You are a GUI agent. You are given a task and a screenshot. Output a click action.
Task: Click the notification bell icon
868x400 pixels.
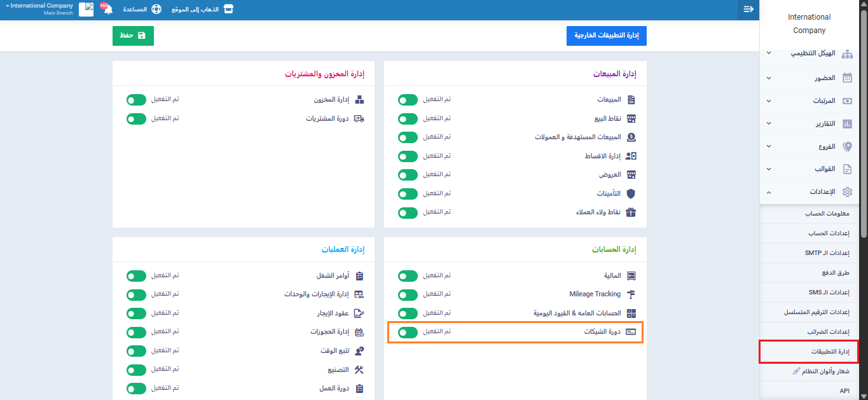(108, 10)
